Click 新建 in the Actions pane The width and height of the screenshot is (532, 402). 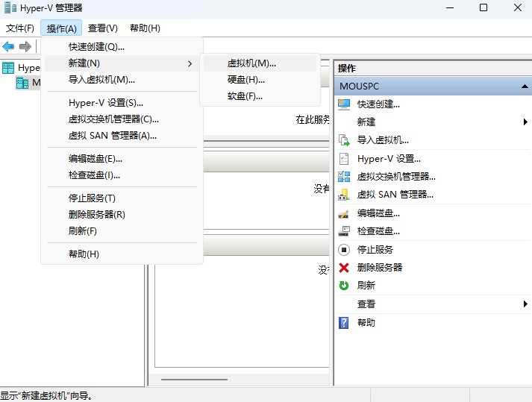pyautogui.click(x=366, y=122)
